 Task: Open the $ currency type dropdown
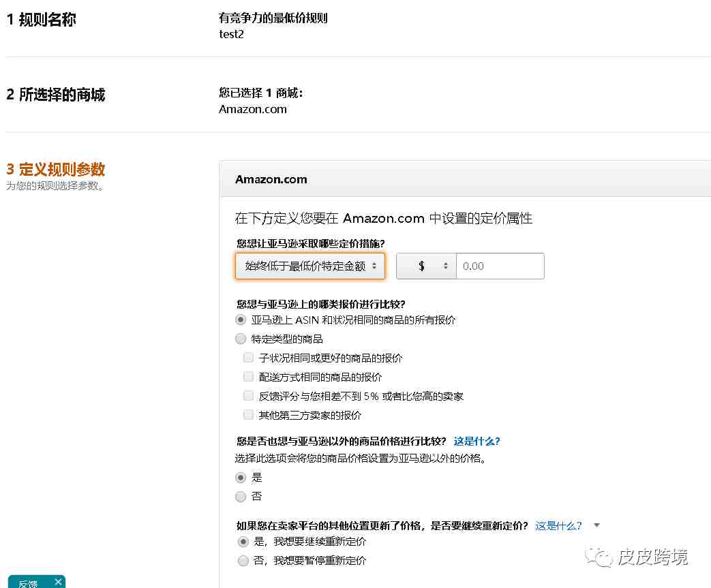(426, 266)
